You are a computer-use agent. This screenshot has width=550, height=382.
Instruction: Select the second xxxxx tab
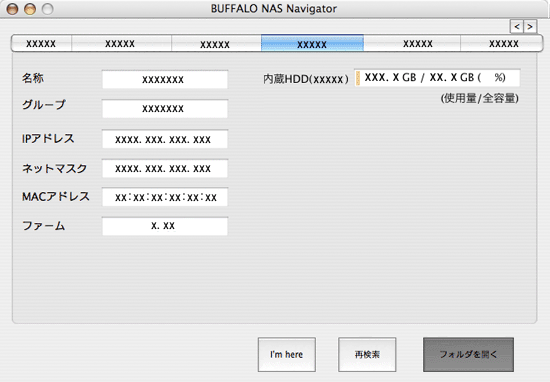(121, 43)
